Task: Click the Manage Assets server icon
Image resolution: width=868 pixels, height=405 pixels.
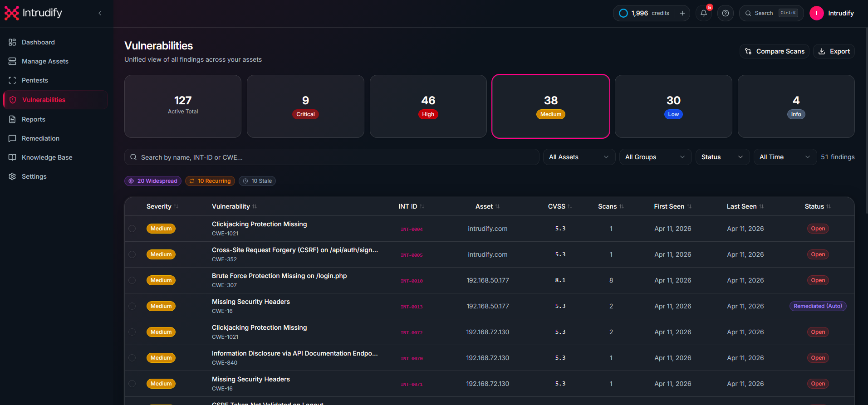Action: pos(12,61)
